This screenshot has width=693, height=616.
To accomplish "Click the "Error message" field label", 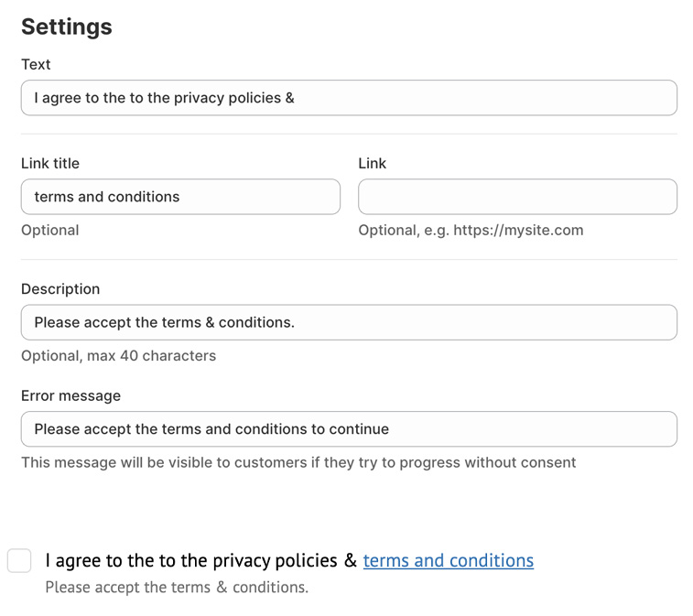I will pos(70,395).
